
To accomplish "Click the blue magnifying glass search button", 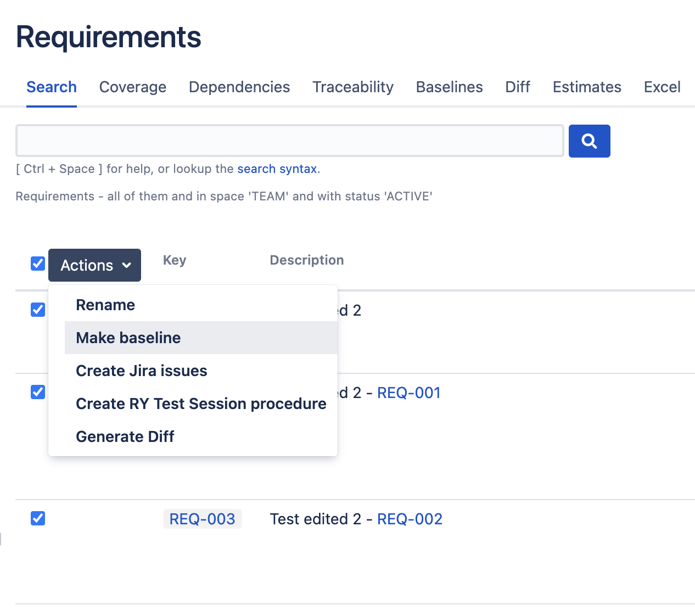I will (589, 141).
